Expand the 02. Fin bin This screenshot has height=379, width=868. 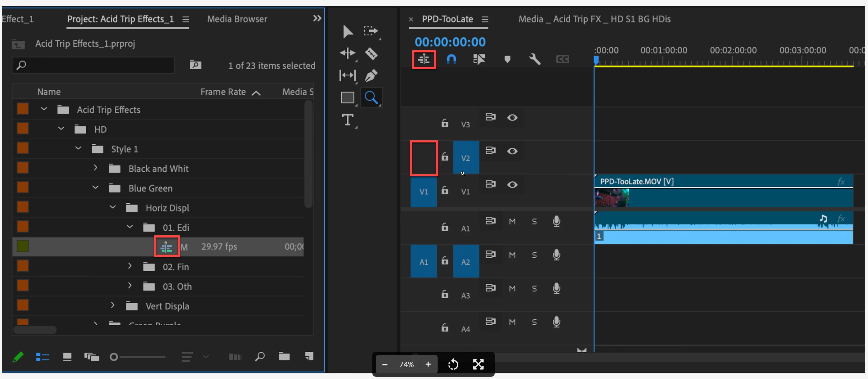130,266
